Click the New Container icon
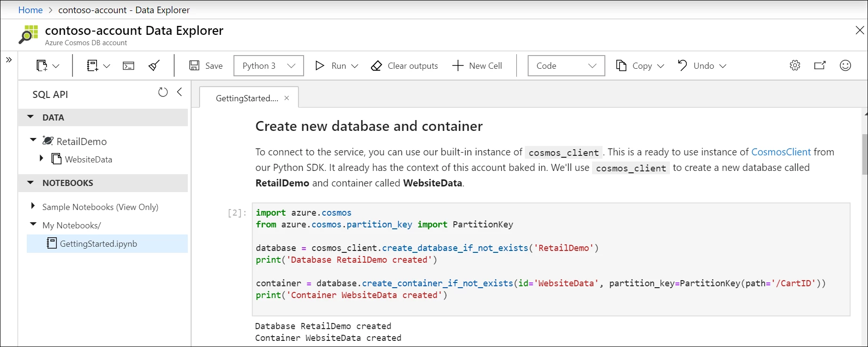 pos(42,66)
